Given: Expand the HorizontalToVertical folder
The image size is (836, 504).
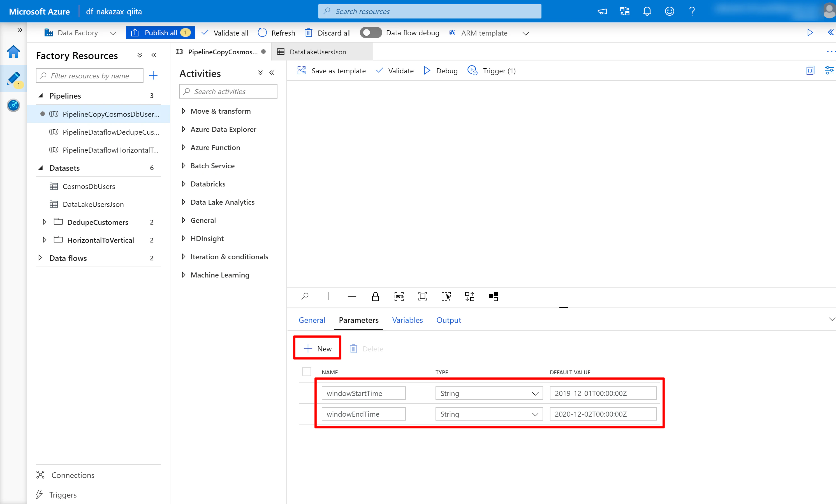Looking at the screenshot, I should pos(45,240).
